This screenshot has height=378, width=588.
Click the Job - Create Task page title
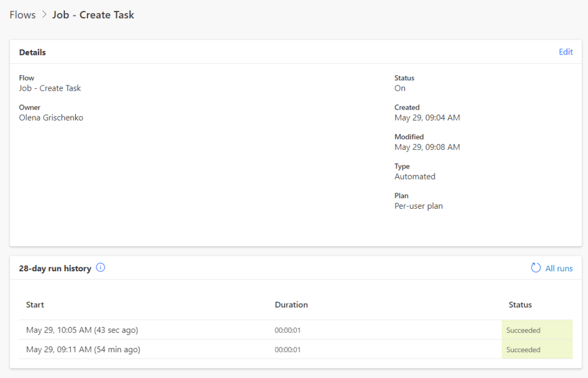93,15
